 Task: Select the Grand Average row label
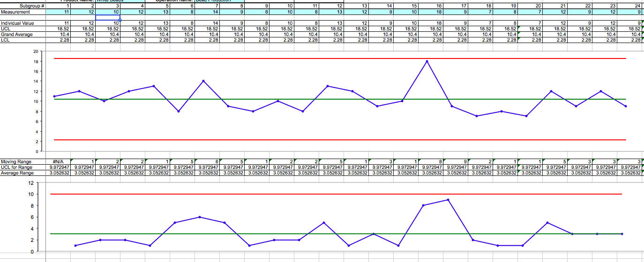[22, 34]
